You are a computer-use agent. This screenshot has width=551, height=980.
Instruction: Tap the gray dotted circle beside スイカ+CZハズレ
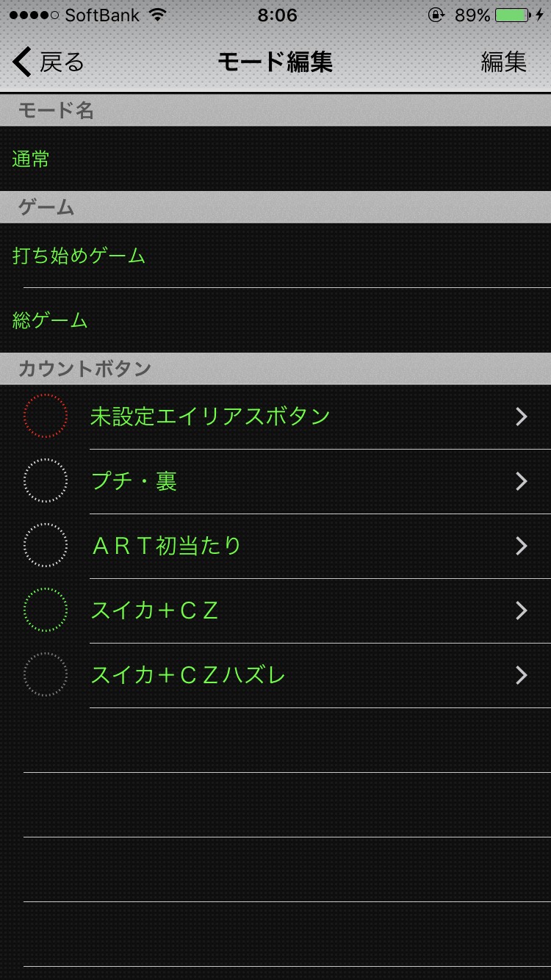pos(46,675)
